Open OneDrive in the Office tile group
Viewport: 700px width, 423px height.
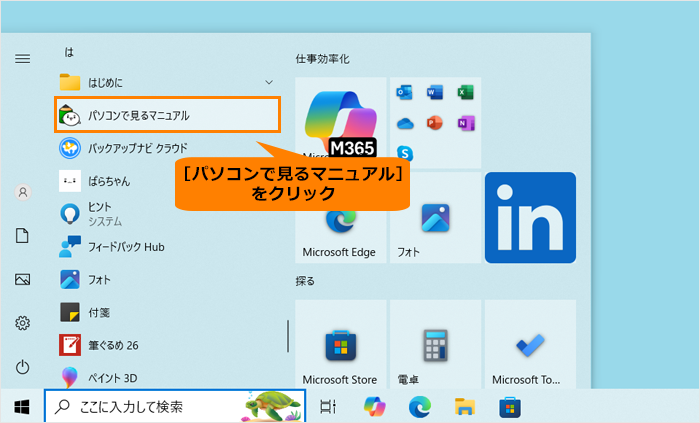point(404,123)
